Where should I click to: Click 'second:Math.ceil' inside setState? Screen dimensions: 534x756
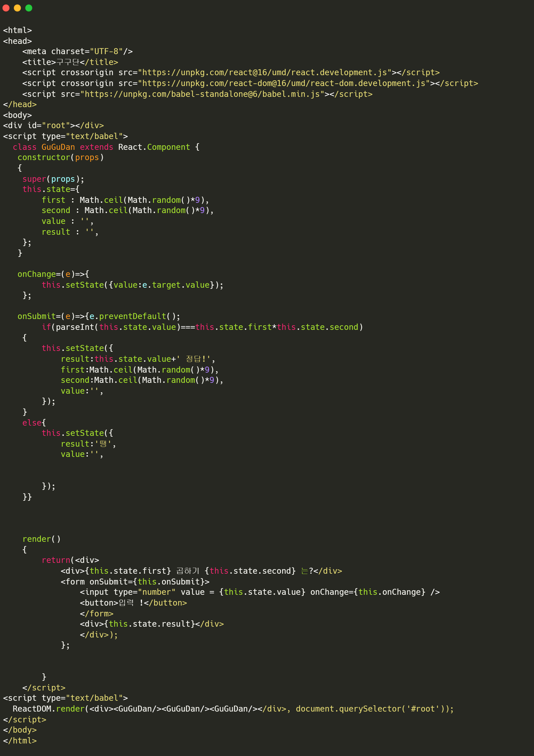coord(142,380)
